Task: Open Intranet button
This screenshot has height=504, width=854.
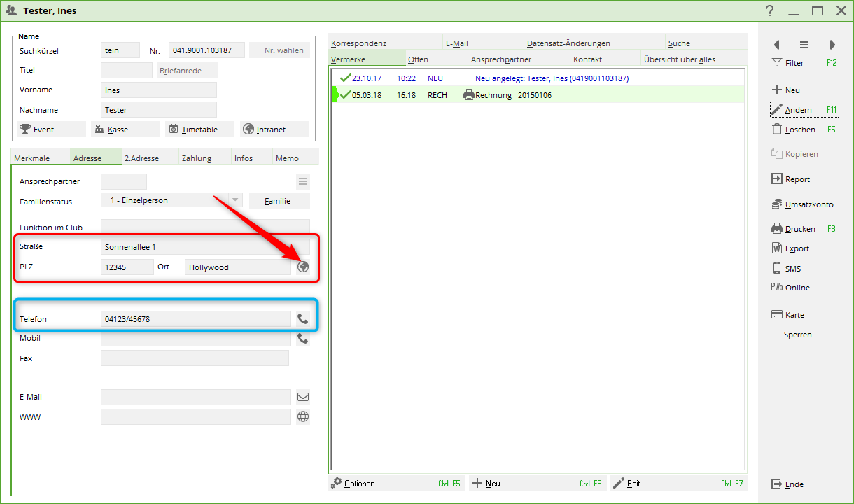Action: click(x=274, y=129)
